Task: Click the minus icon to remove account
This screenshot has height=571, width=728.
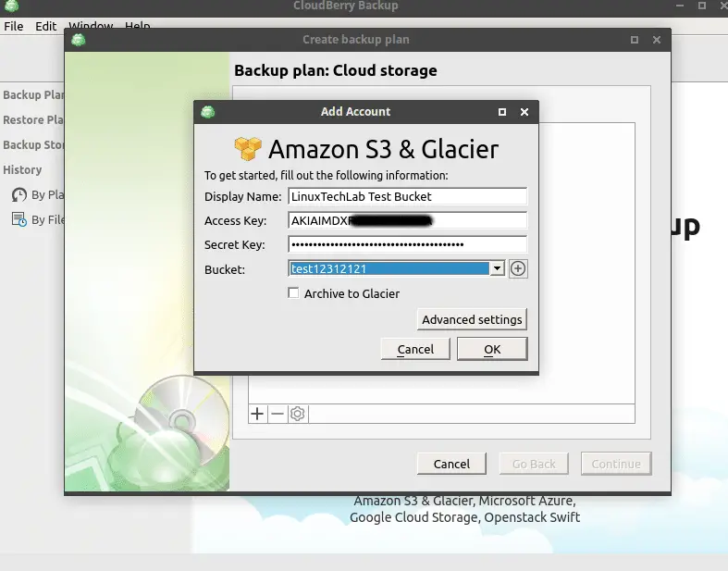Action: coord(278,414)
